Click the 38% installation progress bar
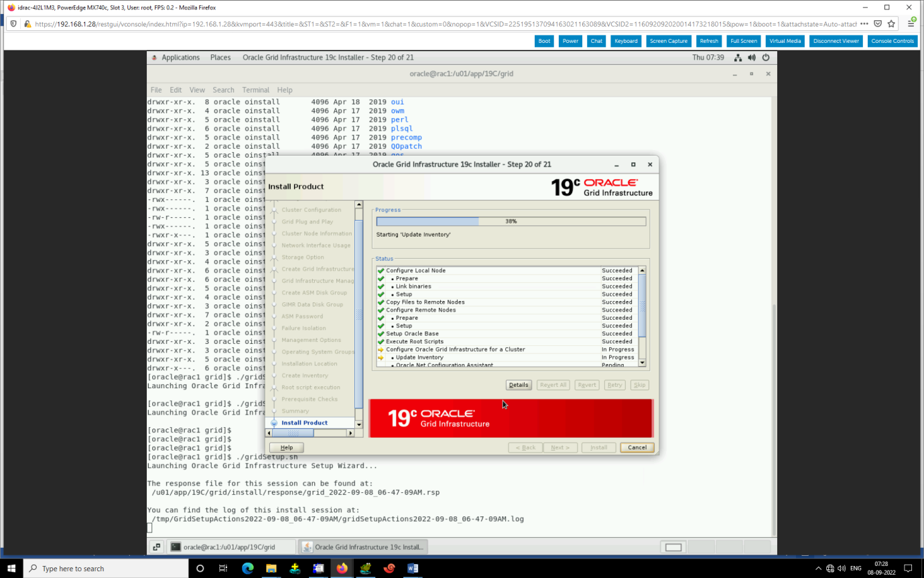Image resolution: width=924 pixels, height=578 pixels. click(x=511, y=221)
